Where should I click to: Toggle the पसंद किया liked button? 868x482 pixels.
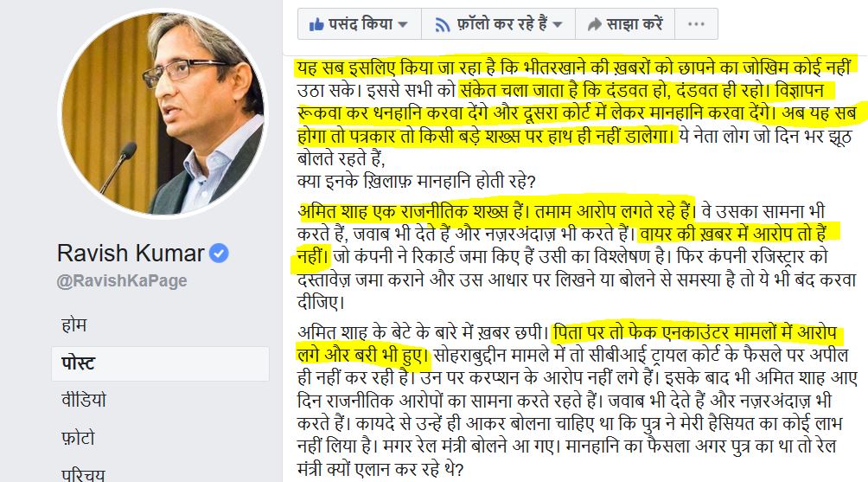(x=360, y=24)
